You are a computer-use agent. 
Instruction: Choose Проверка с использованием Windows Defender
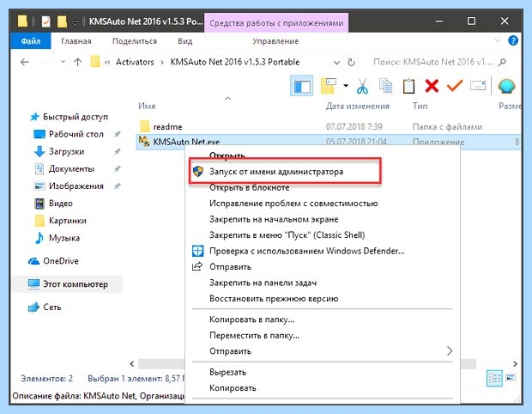306,251
